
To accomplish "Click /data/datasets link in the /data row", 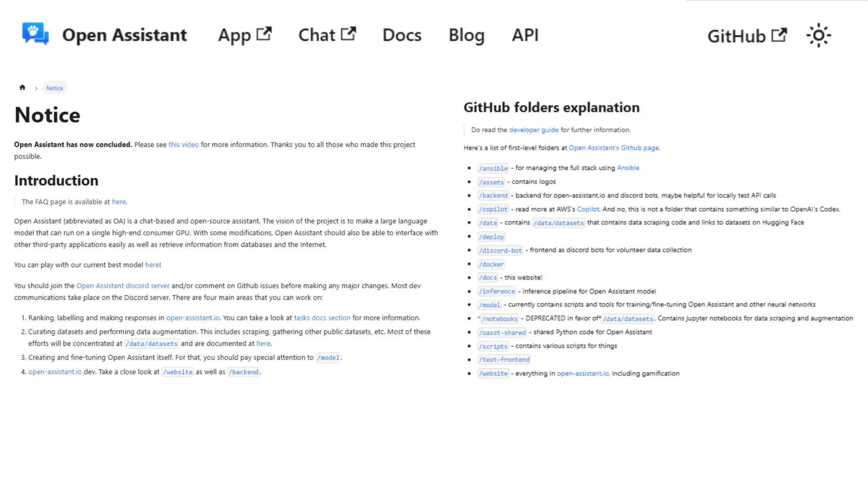I will coord(559,223).
